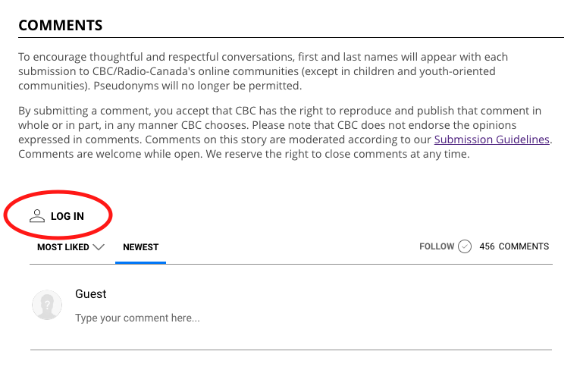Click the Guest avatar placeholder image
This screenshot has height=392, width=580.
pyautogui.click(x=47, y=305)
